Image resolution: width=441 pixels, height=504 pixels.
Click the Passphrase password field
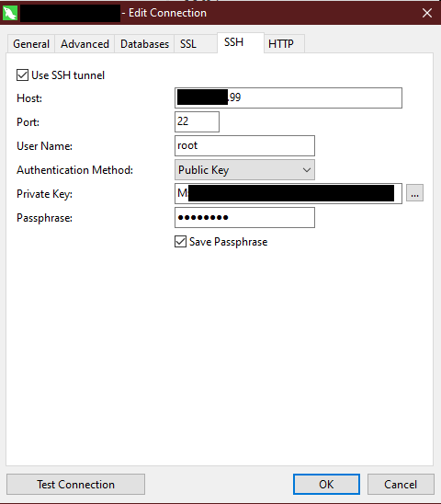tap(244, 218)
